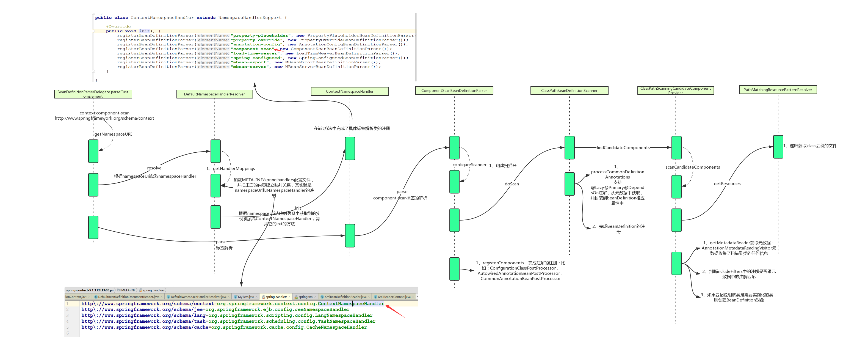Select the highlighted ContextNamespaceHandler text on line 1
868x354 pixels.
click(x=352, y=304)
